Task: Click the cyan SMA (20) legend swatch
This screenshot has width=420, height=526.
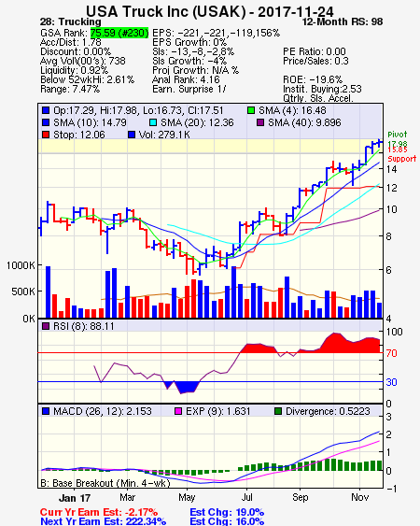Action: tap(153, 122)
